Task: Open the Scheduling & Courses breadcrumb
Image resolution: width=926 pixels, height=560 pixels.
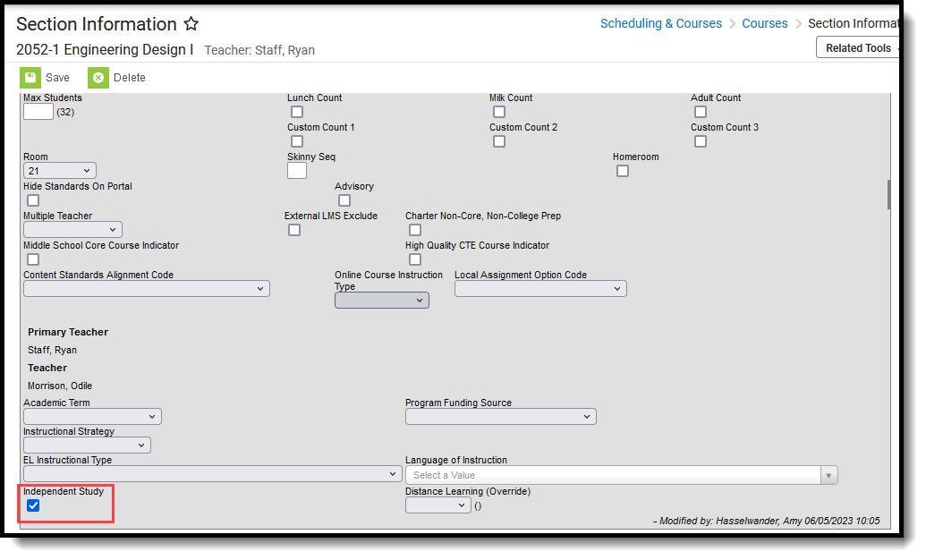Action: click(x=660, y=24)
